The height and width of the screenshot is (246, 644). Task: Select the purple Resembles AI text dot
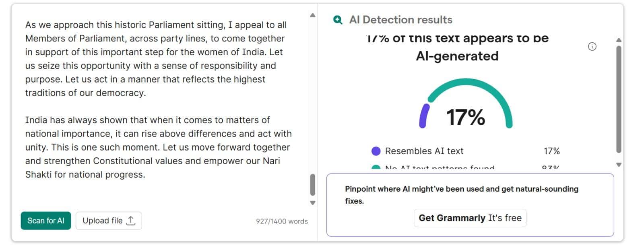[x=376, y=151]
